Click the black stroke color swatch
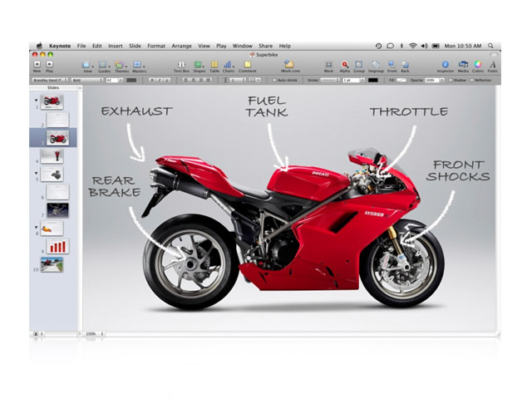Screen dimensions: 532x399 pos(373,80)
